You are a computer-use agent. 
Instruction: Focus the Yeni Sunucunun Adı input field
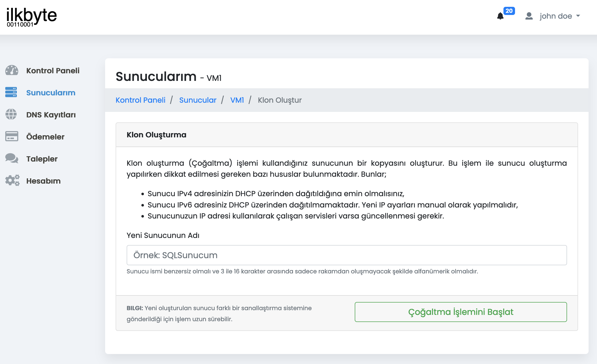347,255
